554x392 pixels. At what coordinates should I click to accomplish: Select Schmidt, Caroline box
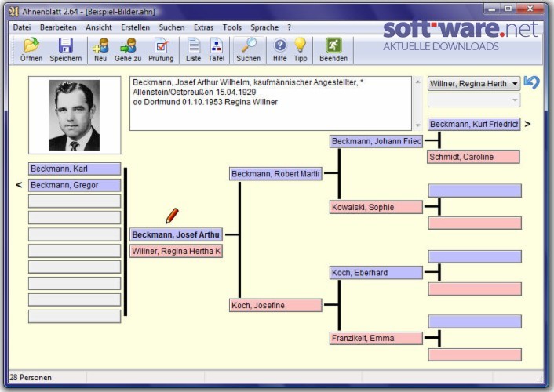click(473, 157)
